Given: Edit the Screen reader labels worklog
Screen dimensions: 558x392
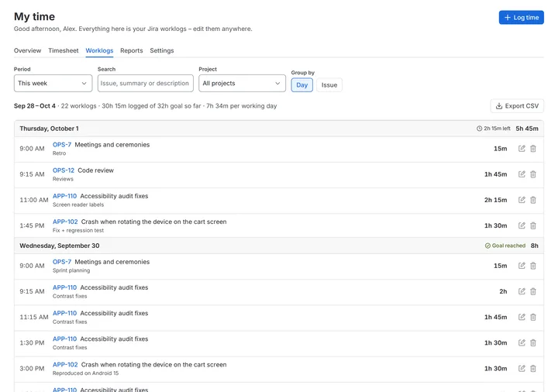Looking at the screenshot, I should [x=522, y=200].
